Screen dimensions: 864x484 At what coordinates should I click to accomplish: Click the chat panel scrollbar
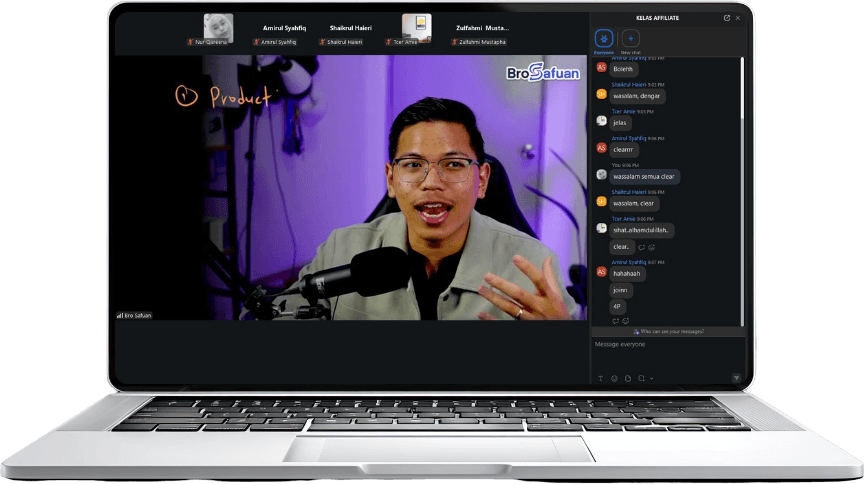click(742, 190)
